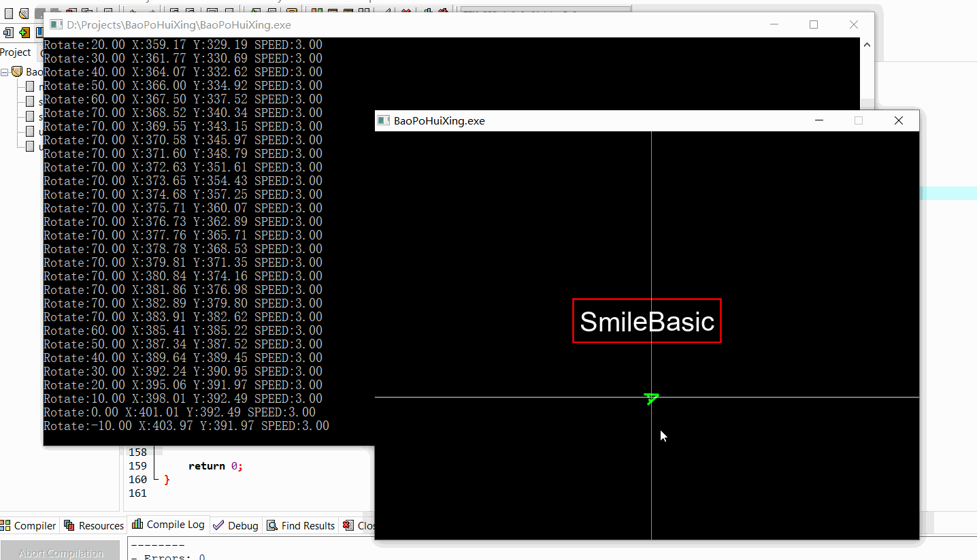This screenshot has width=977, height=560.
Task: Click the console line 'Rotate:-10.00 X:403.97'
Action: click(186, 426)
